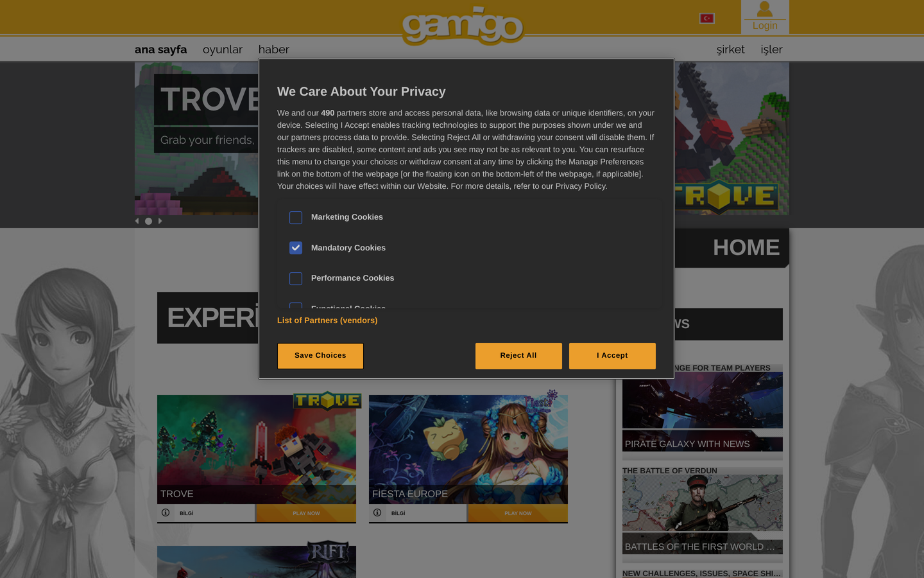Open the işler menu item
Viewport: 924px width, 578px height.
click(772, 49)
